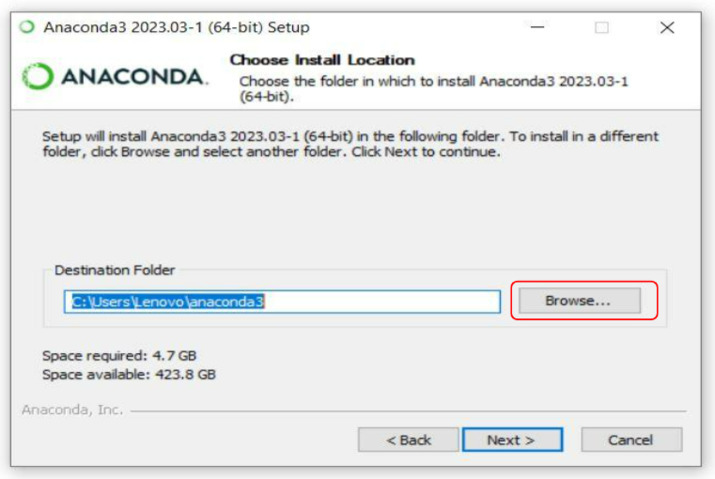Click the "Destination Folder" group label
715x479 pixels.
pos(114,270)
